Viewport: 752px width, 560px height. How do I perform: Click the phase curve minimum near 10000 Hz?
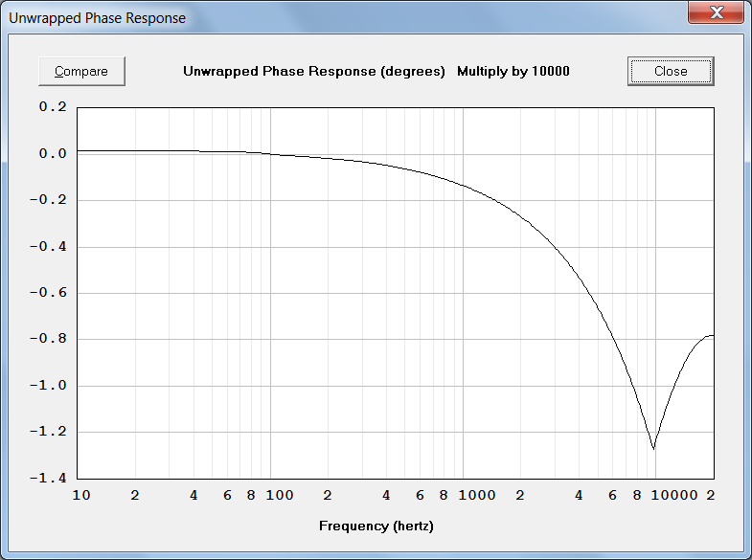[653, 448]
